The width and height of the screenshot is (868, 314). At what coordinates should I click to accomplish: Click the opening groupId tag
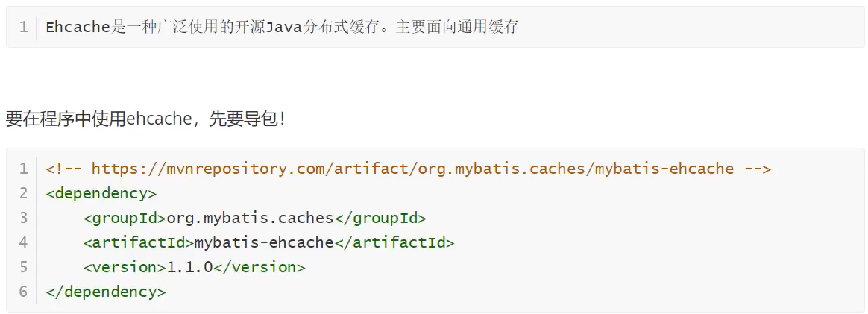125,218
